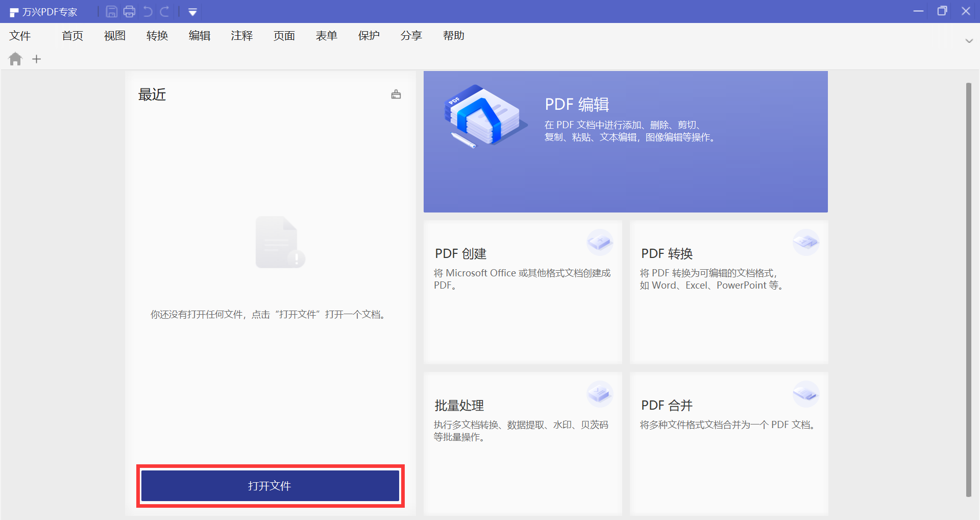Screen dimensions: 980x520
Task: Click the PDF 创建 corner icon
Action: [x=600, y=243]
